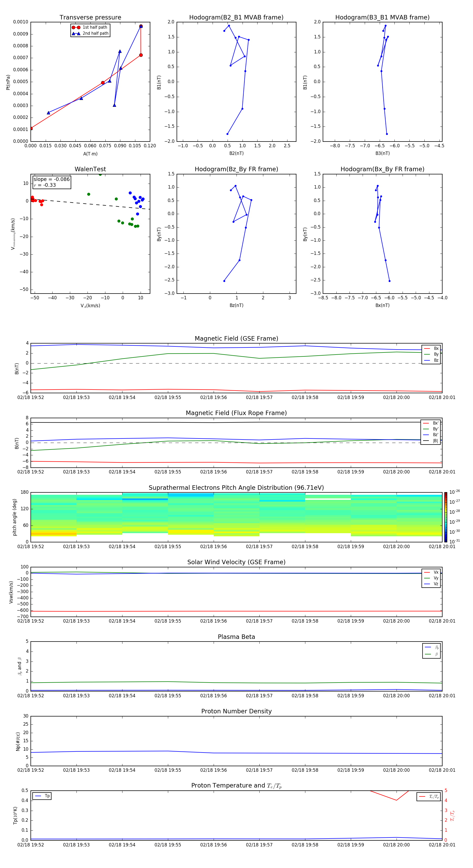Click the |B| legend entry in Flux Rope panel
473x868 pixels.
click(x=431, y=441)
